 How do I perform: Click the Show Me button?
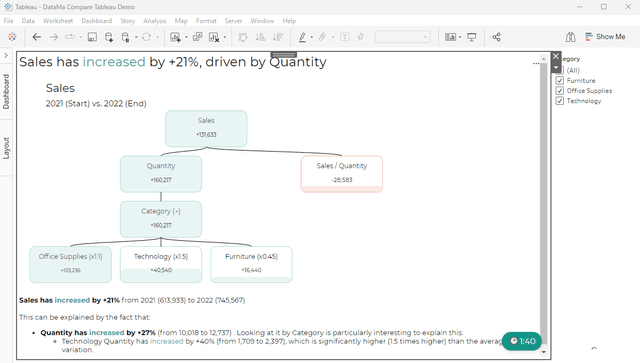(605, 37)
